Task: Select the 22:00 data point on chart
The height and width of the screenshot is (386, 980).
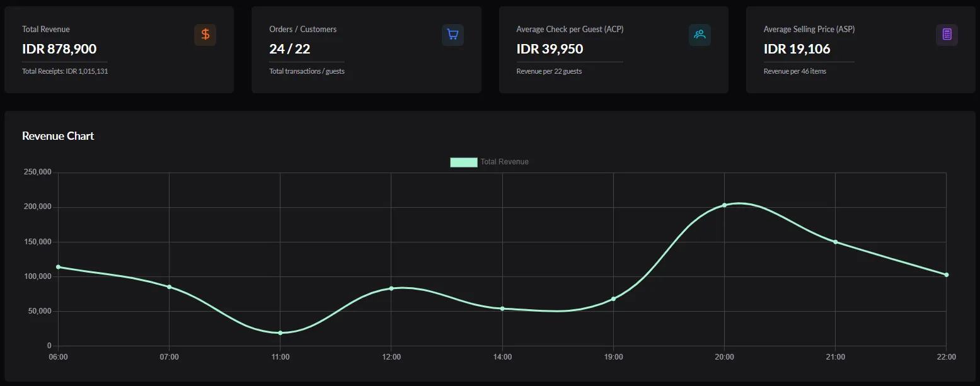Action: coord(946,275)
